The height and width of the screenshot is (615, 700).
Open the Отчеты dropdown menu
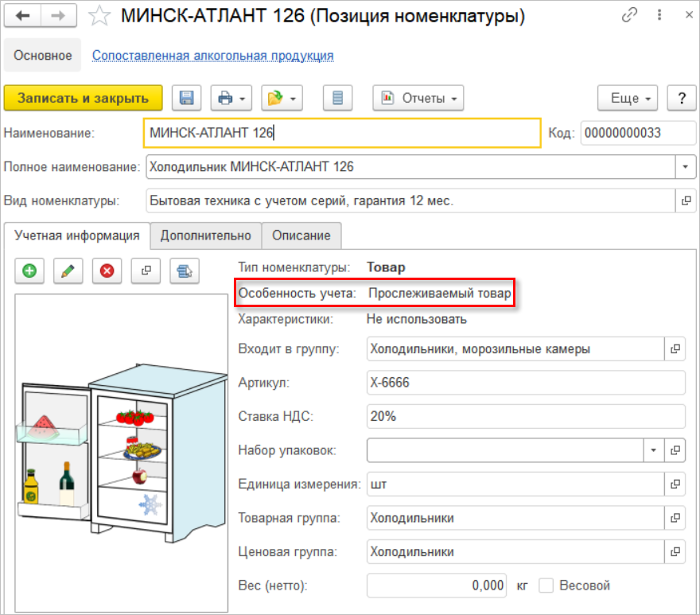point(418,98)
